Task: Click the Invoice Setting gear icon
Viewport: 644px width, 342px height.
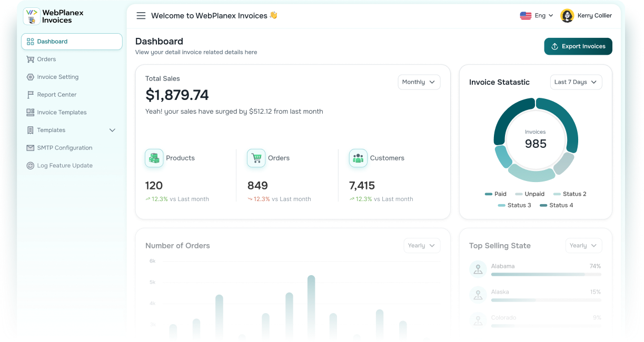Action: 30,77
